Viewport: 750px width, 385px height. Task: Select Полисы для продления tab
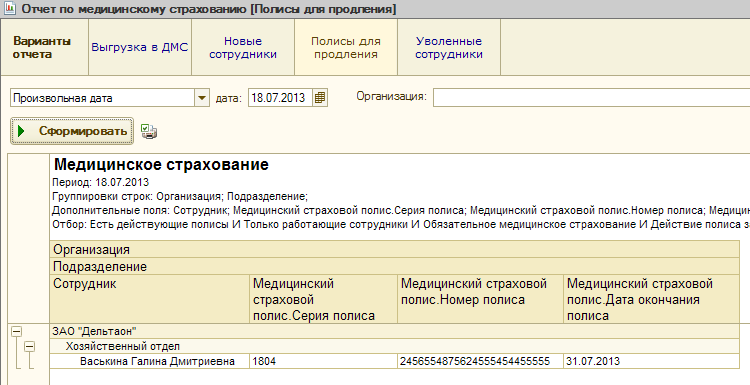click(x=346, y=47)
